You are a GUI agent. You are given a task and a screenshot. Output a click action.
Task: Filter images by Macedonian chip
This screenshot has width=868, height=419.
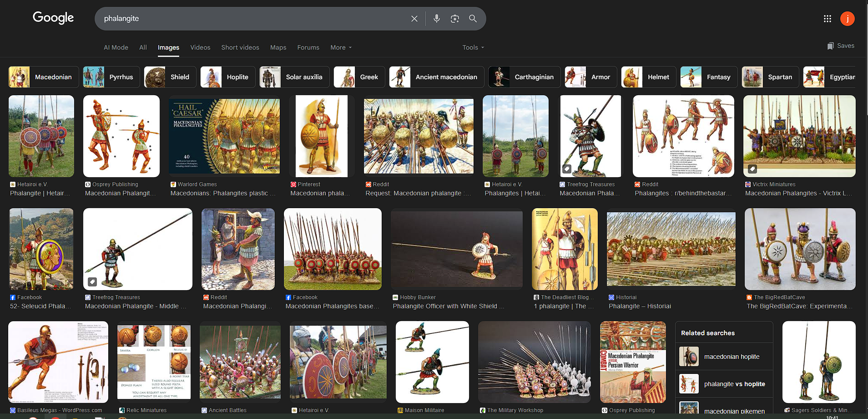pos(44,77)
